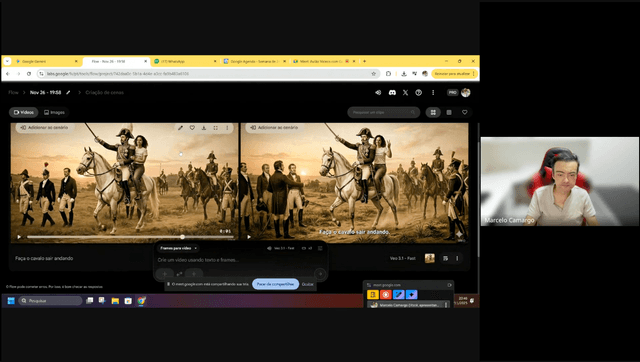Image resolution: width=640 pixels, height=362 pixels.
Task: Open left video three-dot options
Action: (227, 128)
